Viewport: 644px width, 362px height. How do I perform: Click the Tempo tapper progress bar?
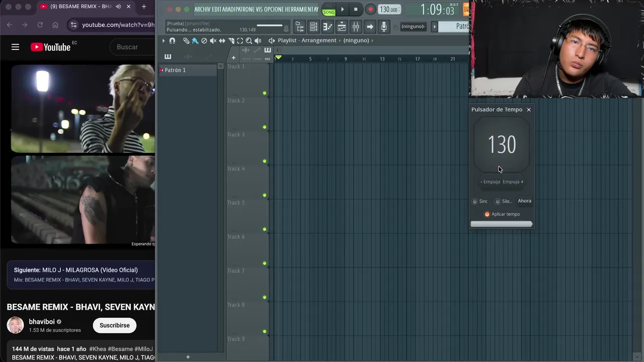(501, 224)
